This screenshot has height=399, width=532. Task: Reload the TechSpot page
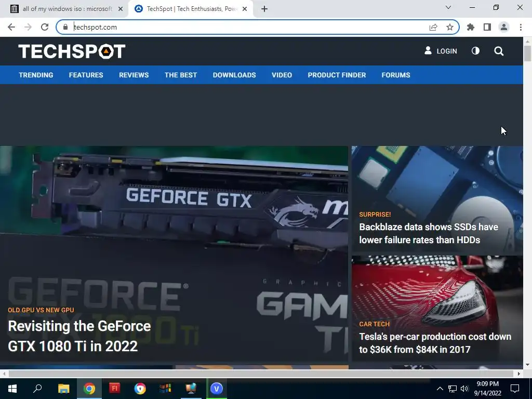(x=45, y=27)
